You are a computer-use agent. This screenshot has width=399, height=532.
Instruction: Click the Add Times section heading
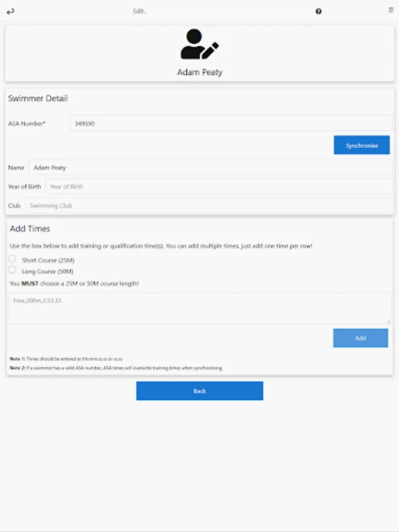tap(30, 229)
